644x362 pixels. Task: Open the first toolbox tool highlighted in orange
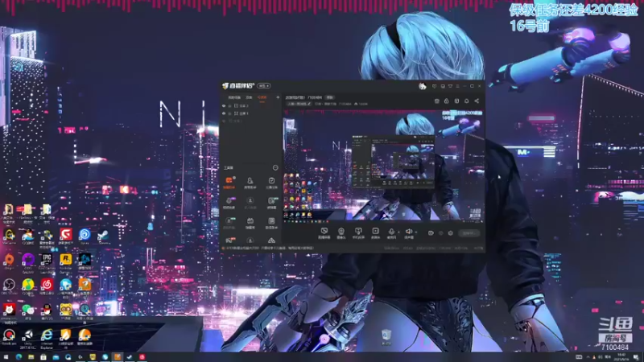229,183
